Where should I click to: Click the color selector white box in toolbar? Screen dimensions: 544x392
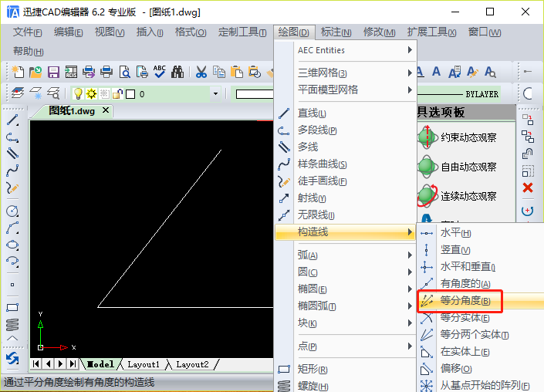tap(255, 94)
